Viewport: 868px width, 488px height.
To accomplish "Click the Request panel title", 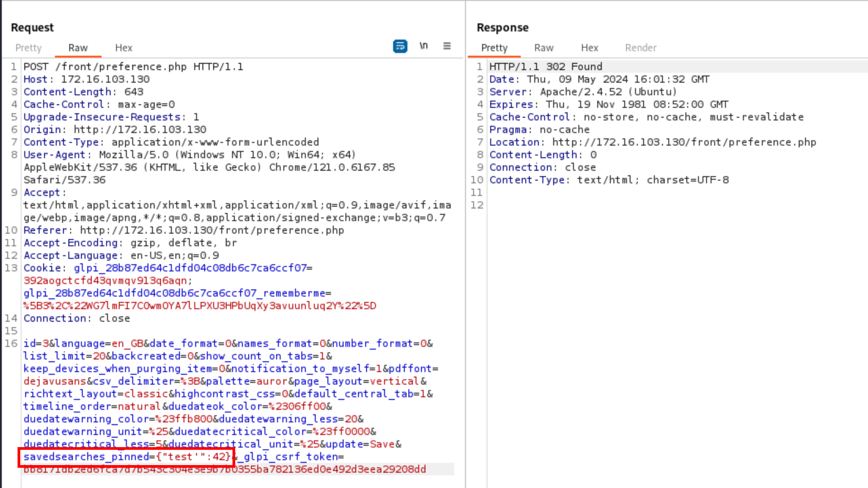I will click(32, 27).
